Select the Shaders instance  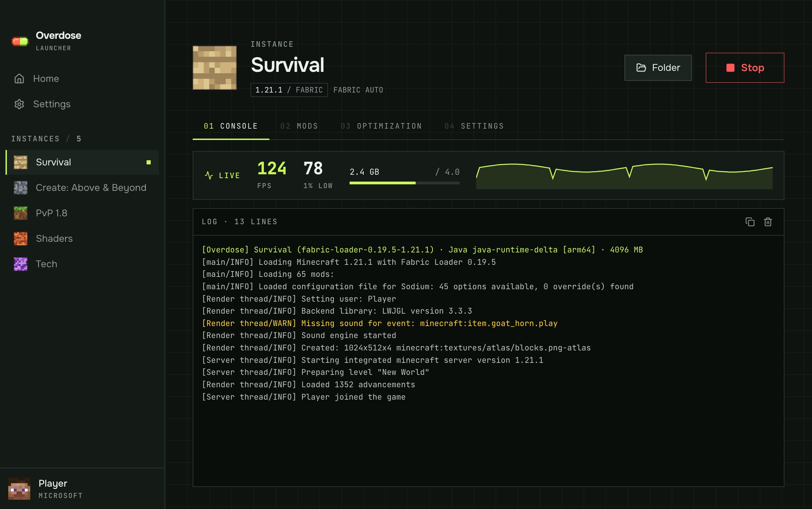83,239
